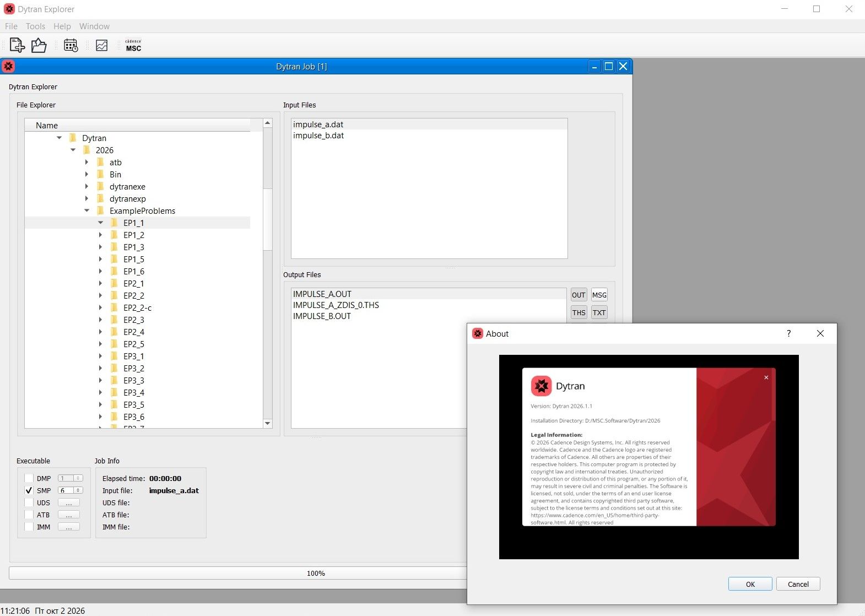
Task: Click the Dytran Job window icon
Action: (8, 66)
